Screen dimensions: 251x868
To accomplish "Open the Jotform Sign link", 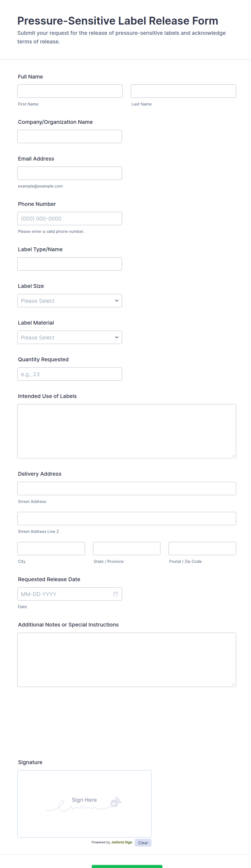I will (121, 842).
